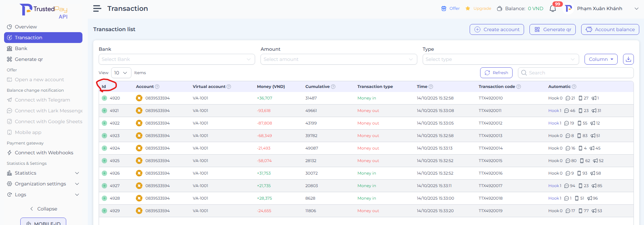Click the Transaction code info icon

[519, 87]
